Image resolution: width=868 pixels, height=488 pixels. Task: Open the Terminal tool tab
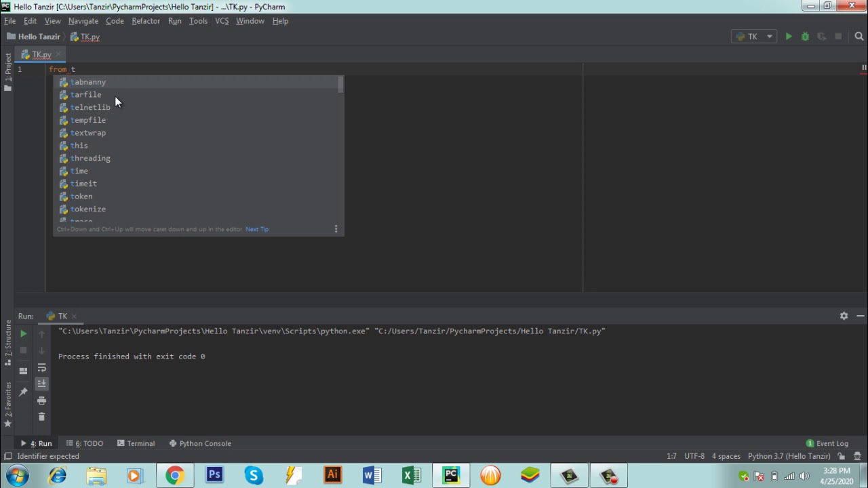tap(136, 443)
